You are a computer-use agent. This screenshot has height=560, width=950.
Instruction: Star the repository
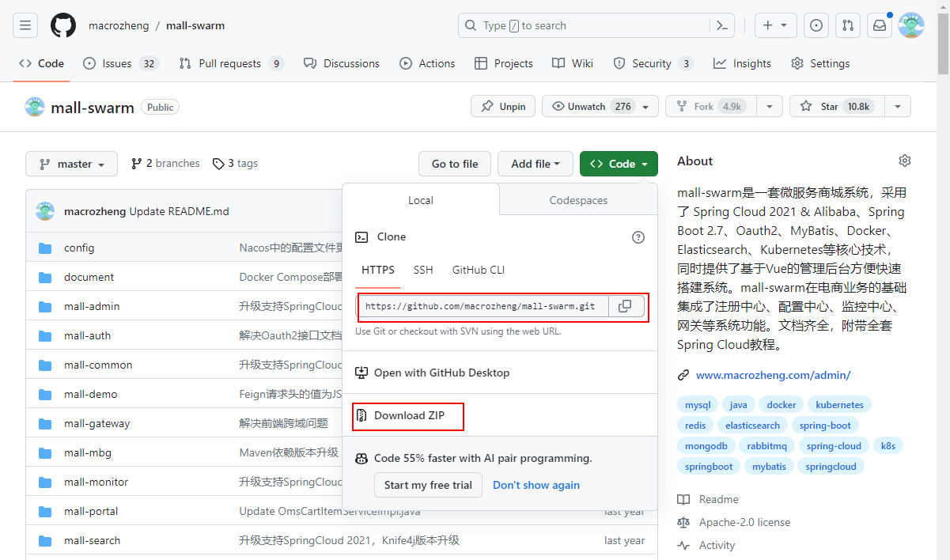coord(836,106)
